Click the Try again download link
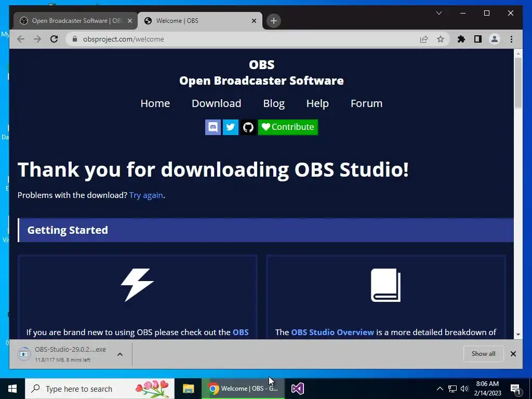The height and width of the screenshot is (399, 532). [x=146, y=195]
